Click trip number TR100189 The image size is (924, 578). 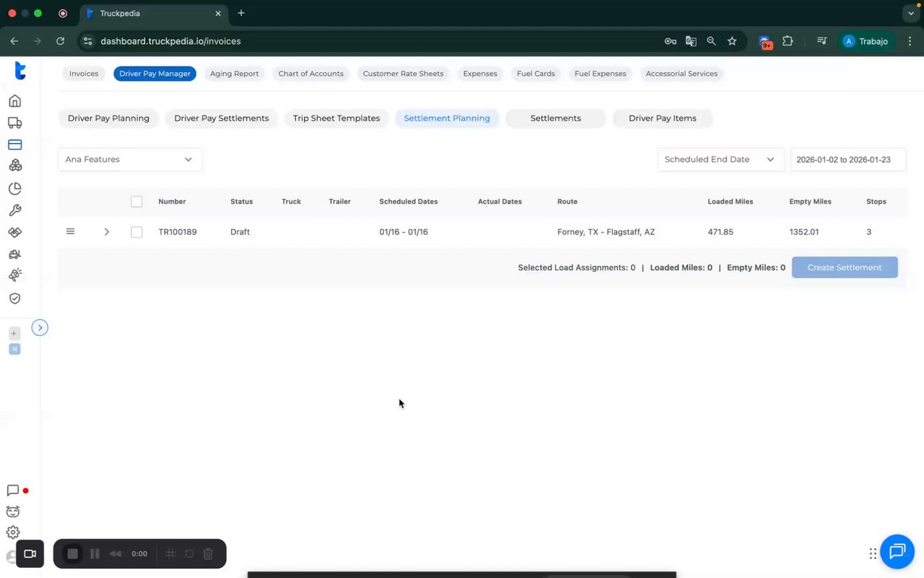178,232
